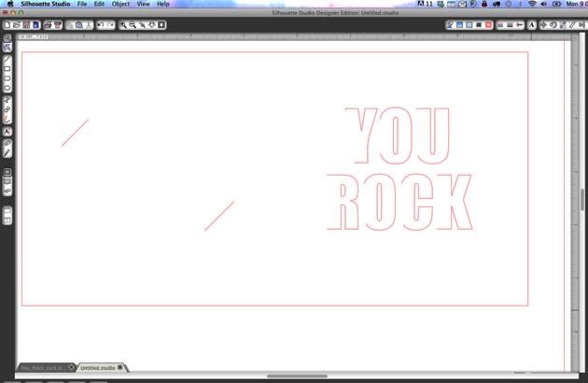This screenshot has width=588, height=383.
Task: Select the drag-zoom tool in toolbar
Action: coord(143,25)
